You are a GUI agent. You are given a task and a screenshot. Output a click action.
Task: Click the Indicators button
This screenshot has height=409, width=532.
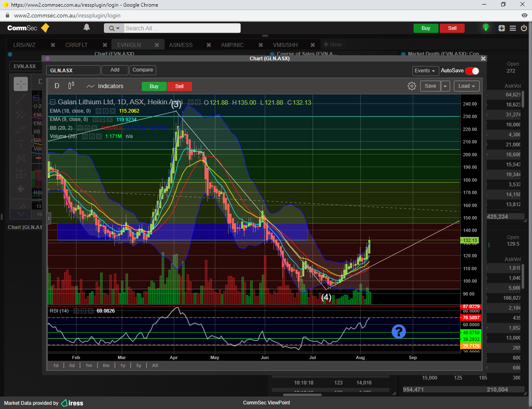(x=105, y=86)
